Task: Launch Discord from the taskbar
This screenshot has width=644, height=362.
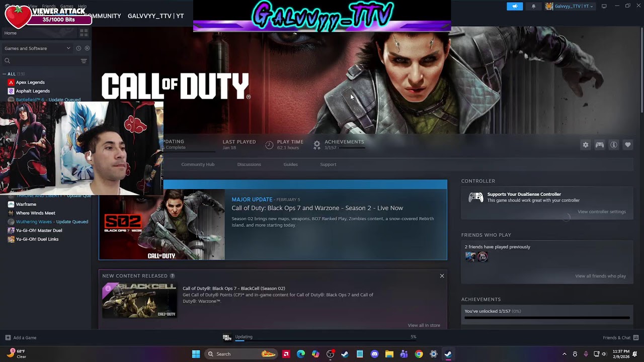Action: (x=374, y=354)
